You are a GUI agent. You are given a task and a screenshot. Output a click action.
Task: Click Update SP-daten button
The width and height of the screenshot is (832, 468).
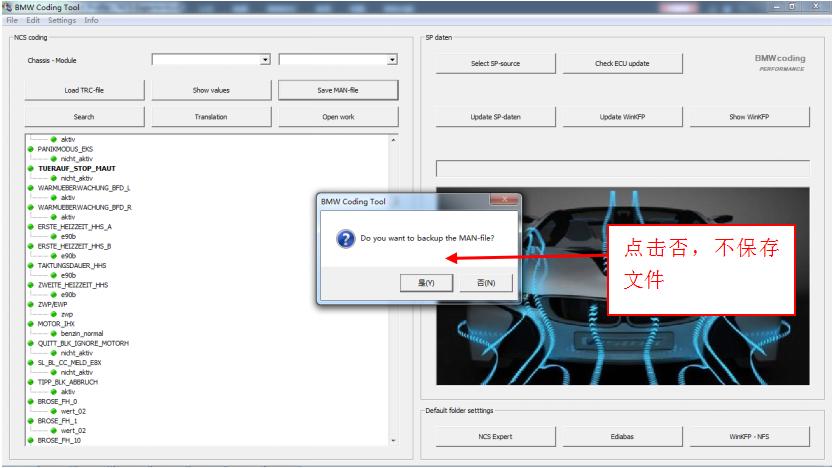(496, 117)
